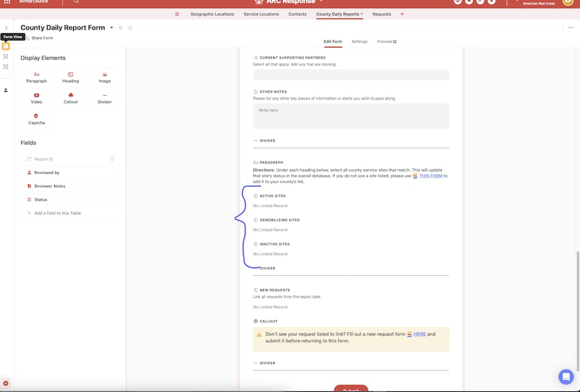Open the Geographic Locations tab

pyautogui.click(x=212, y=14)
